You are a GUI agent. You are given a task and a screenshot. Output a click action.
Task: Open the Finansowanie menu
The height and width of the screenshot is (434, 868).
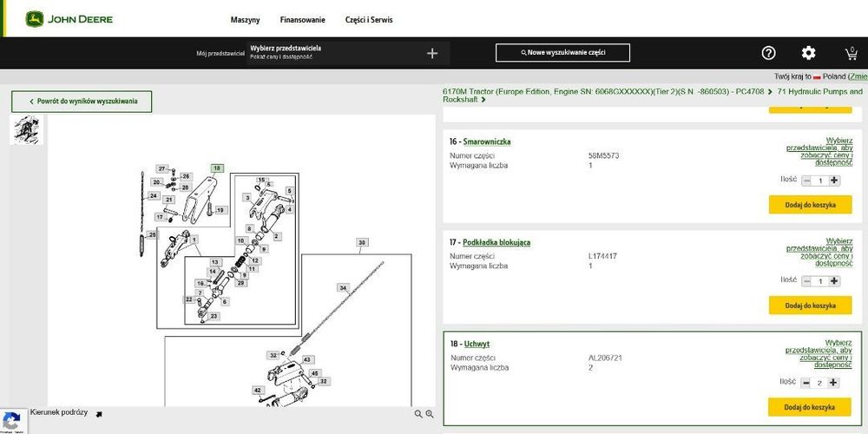pos(302,20)
